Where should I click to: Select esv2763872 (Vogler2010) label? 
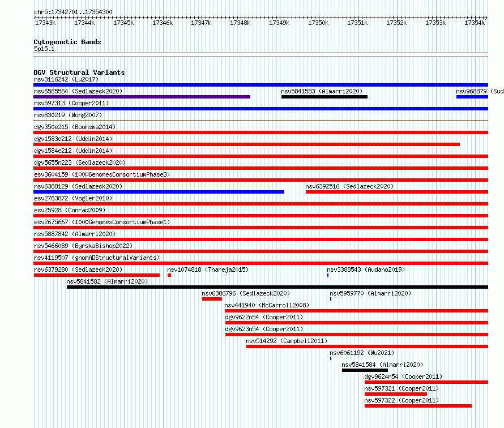click(73, 198)
